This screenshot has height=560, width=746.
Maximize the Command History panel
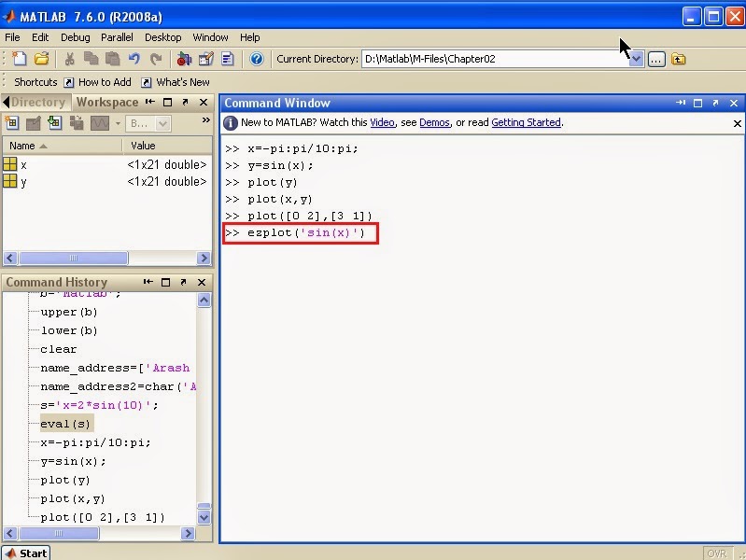165,282
